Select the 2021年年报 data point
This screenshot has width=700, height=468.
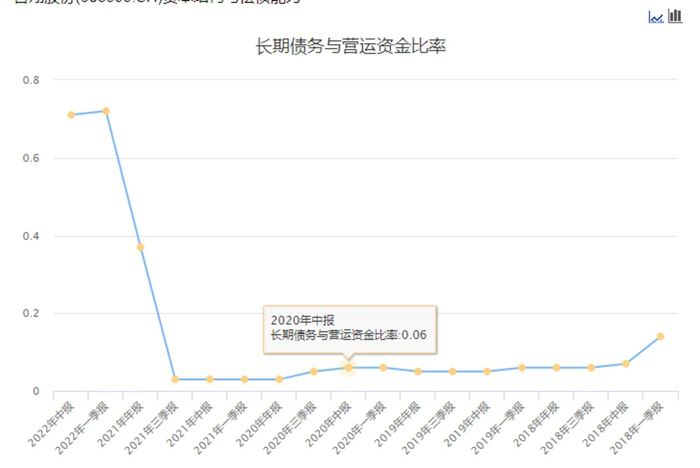click(140, 247)
